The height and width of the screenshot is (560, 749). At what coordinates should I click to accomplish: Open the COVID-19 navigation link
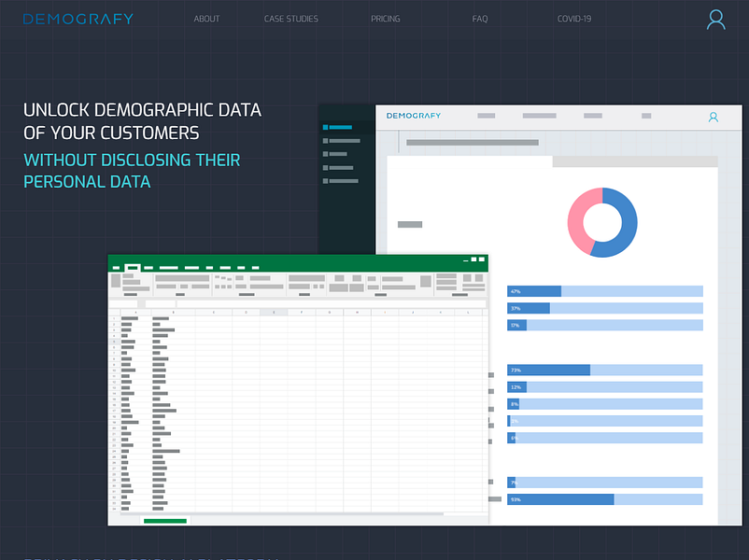(574, 19)
